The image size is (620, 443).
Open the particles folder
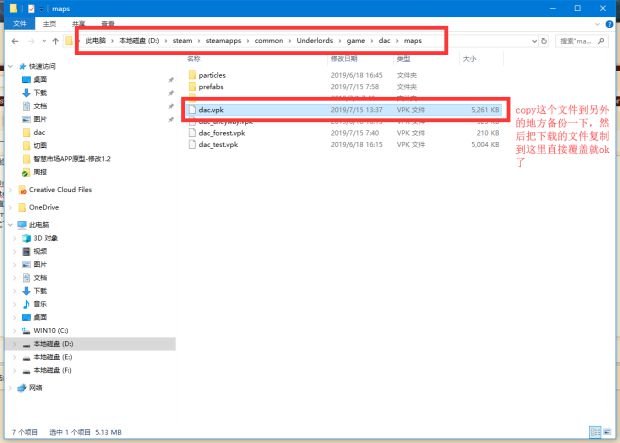[211, 74]
